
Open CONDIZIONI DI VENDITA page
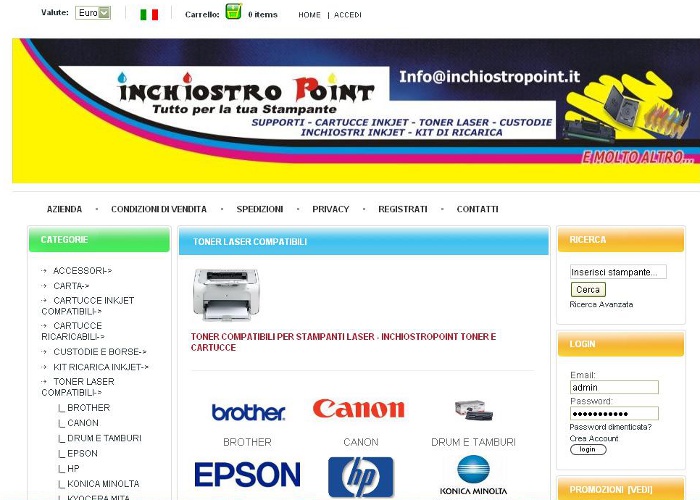[x=159, y=209]
